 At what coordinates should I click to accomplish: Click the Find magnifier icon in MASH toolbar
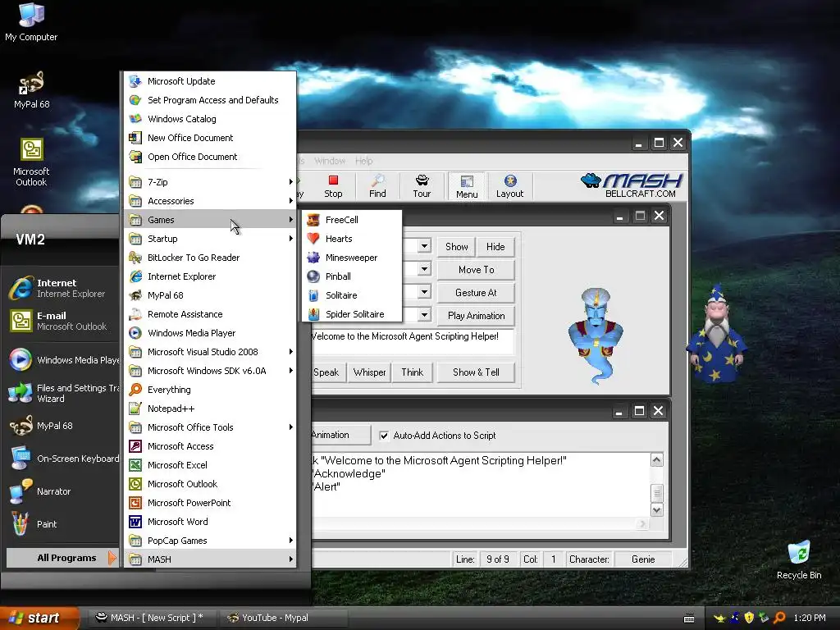[377, 186]
